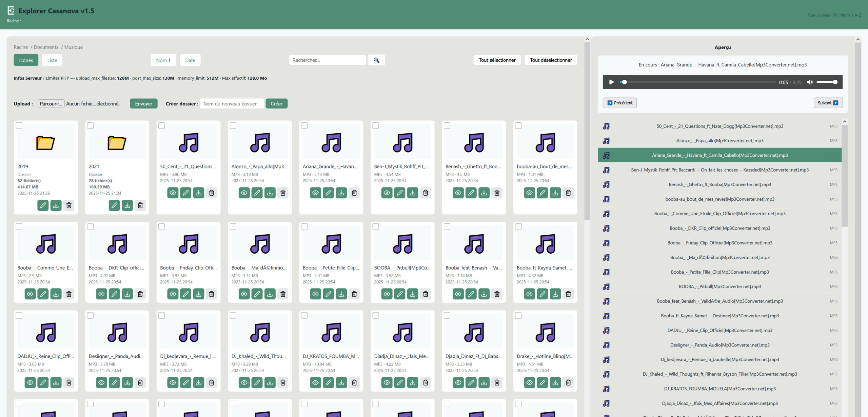The image size is (868, 417).
Task: Check the 2019 folder checkbox
Action: [x=19, y=125]
